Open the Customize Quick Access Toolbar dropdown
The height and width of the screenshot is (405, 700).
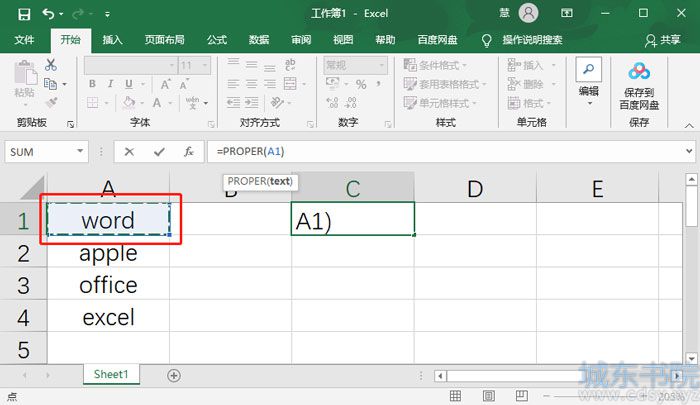(x=108, y=15)
